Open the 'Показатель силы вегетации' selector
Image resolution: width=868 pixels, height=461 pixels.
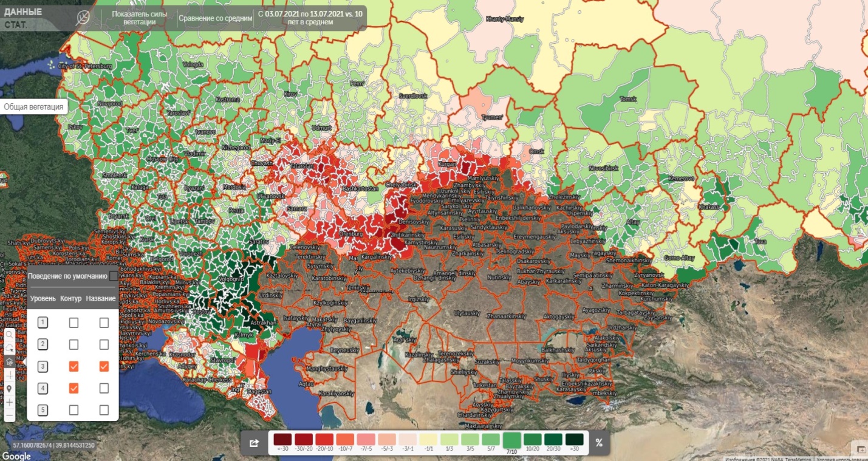[x=138, y=18]
